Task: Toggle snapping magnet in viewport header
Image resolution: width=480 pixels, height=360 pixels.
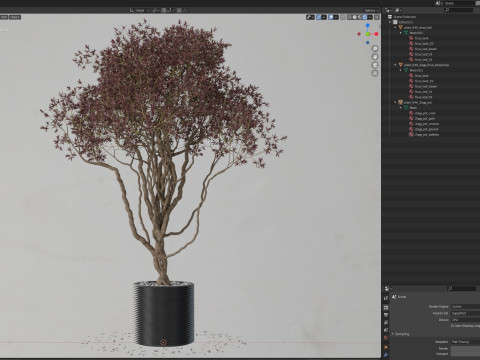Action: [x=164, y=10]
